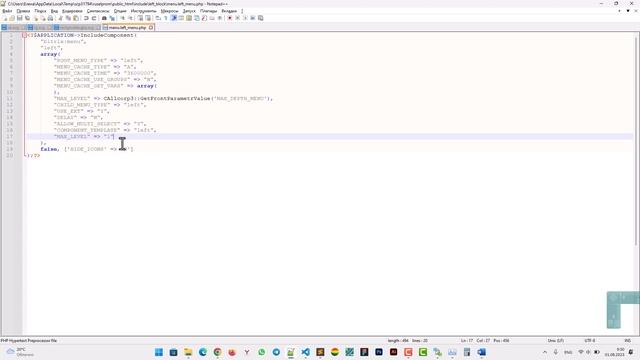Screen dimensions: 640x360
Task: Open the Синтаксисы menu
Action: pyautogui.click(x=98, y=11)
